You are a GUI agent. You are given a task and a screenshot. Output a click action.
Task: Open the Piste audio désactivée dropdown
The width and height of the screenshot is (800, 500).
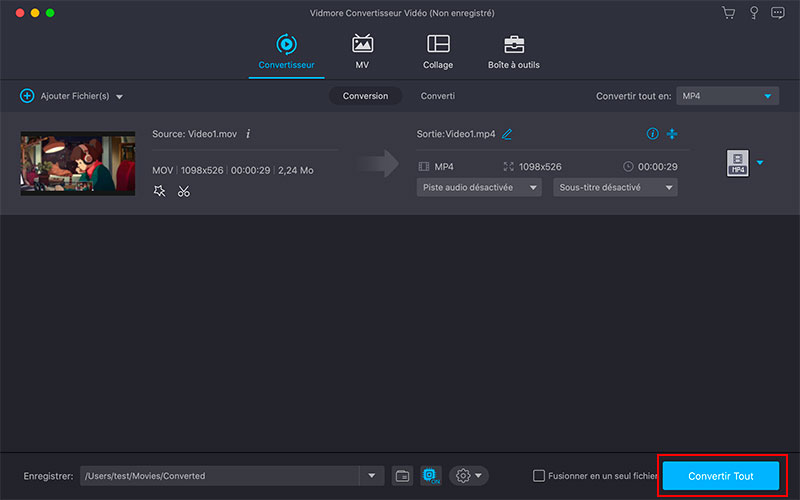[479, 187]
